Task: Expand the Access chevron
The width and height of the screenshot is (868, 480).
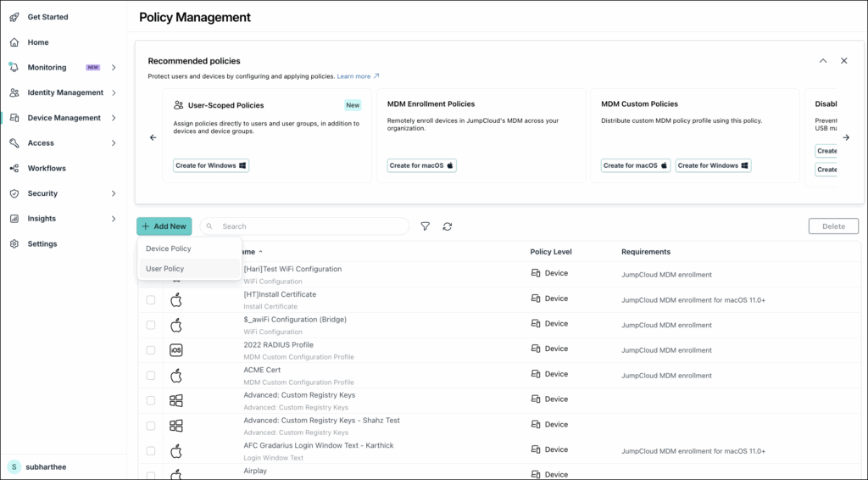Action: 114,142
